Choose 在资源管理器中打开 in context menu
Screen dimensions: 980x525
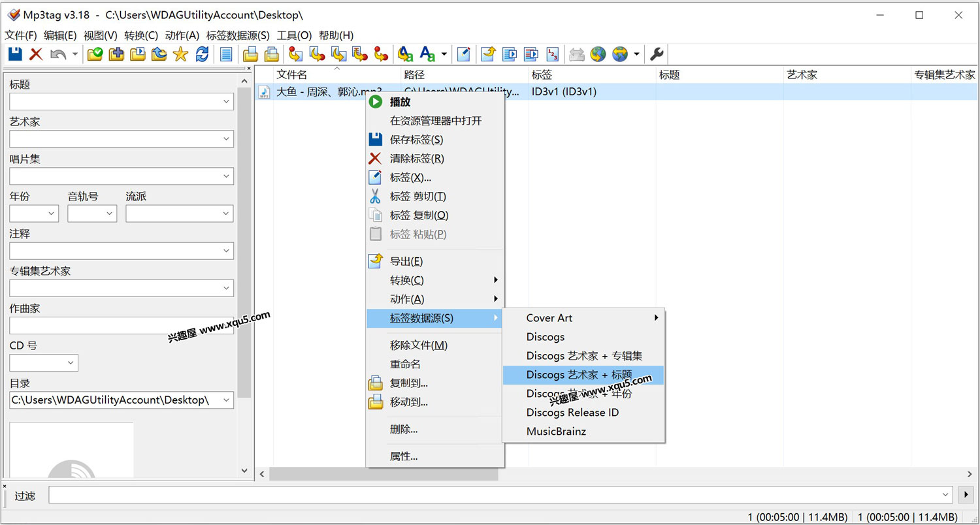[435, 121]
